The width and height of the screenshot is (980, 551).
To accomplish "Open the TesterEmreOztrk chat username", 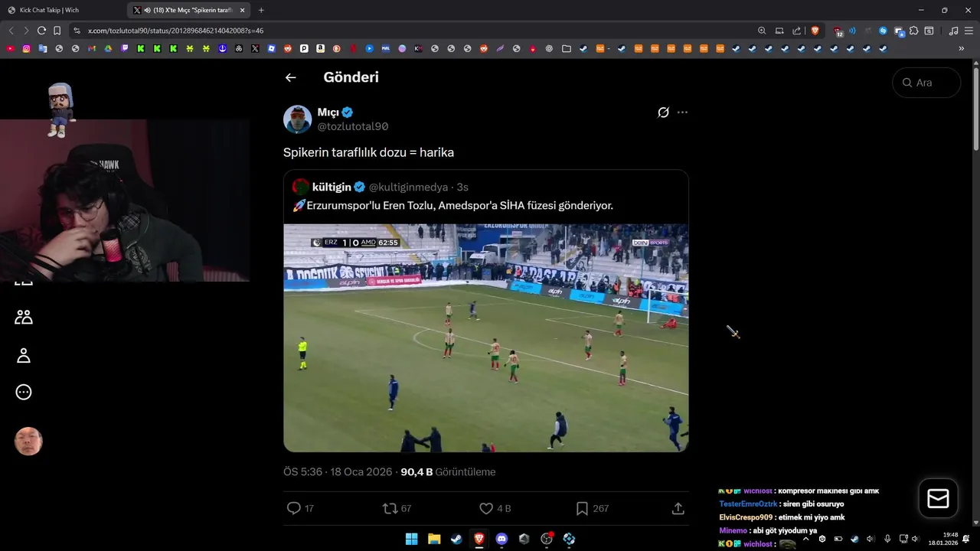I will 748,504.
